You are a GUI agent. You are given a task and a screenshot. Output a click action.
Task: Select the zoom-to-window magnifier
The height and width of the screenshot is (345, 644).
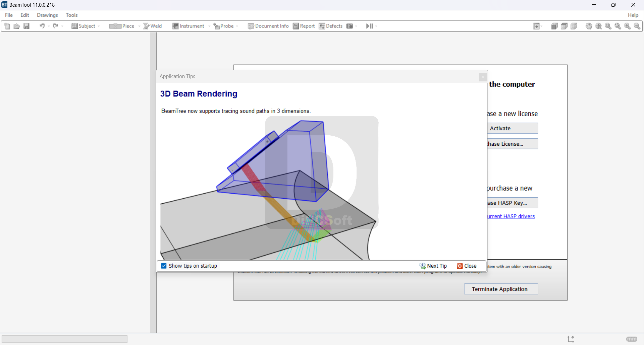608,26
